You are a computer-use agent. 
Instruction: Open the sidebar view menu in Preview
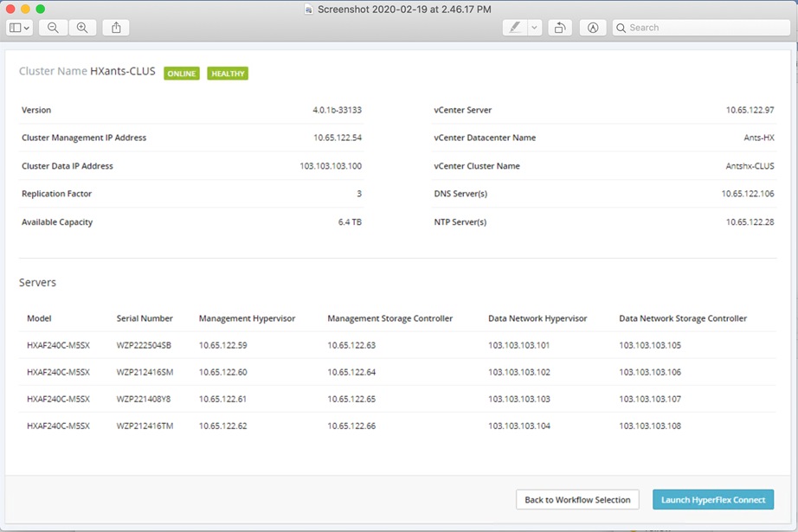point(19,28)
